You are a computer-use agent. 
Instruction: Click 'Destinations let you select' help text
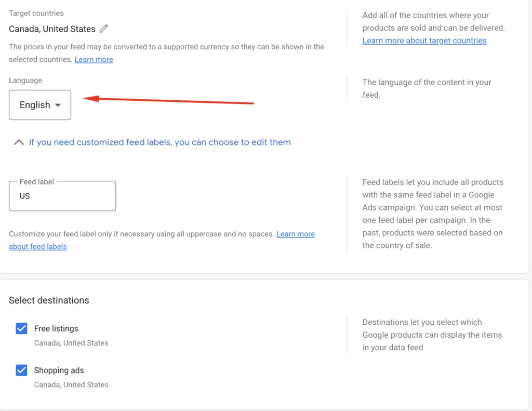coord(432,335)
